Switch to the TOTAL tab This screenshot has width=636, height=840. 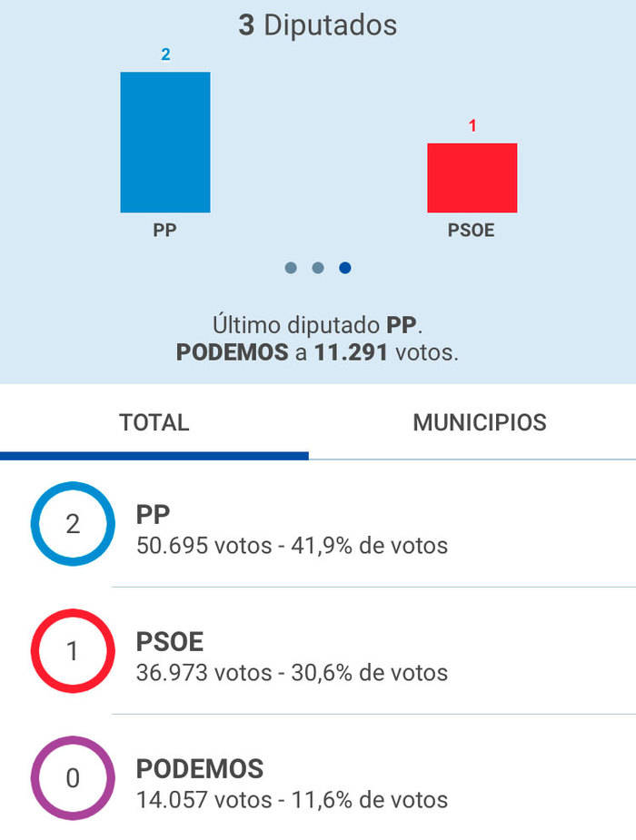point(154,422)
